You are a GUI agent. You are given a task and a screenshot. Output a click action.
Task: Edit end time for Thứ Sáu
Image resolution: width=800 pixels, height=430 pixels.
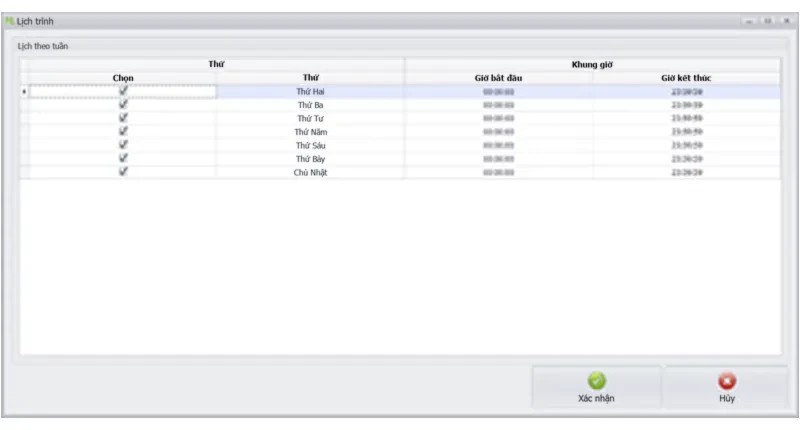tap(687, 145)
